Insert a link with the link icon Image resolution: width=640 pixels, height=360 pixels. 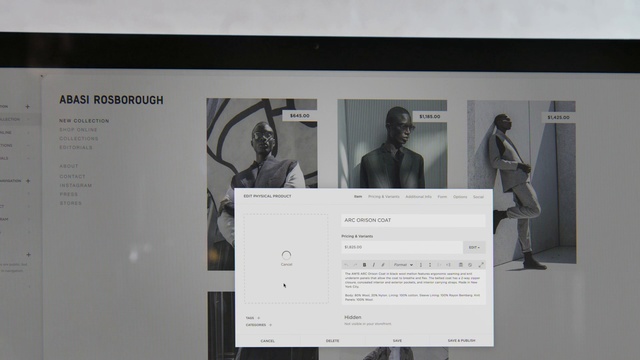point(383,265)
